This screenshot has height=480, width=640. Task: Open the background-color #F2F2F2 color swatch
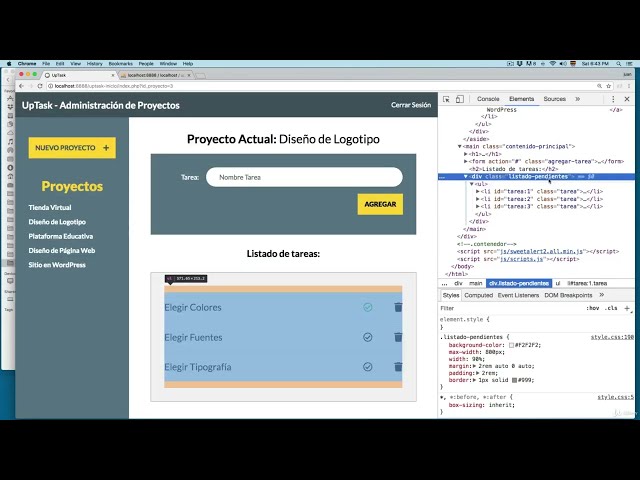click(x=511, y=345)
